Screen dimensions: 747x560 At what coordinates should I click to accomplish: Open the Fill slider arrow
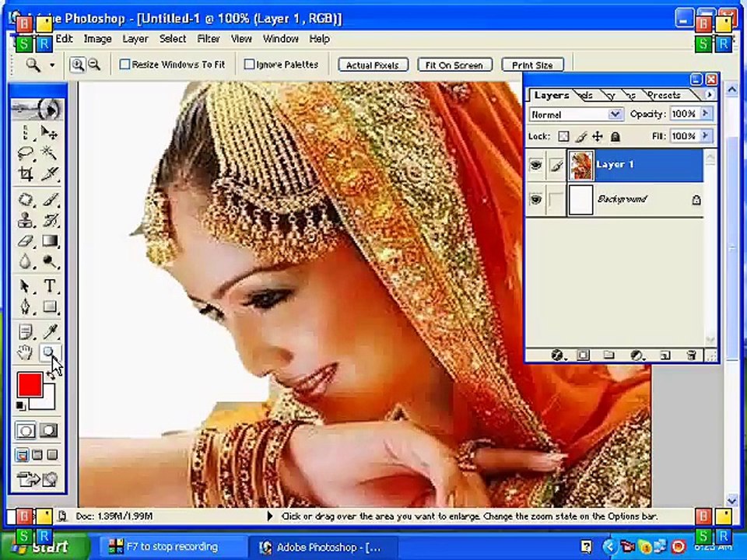(x=706, y=135)
